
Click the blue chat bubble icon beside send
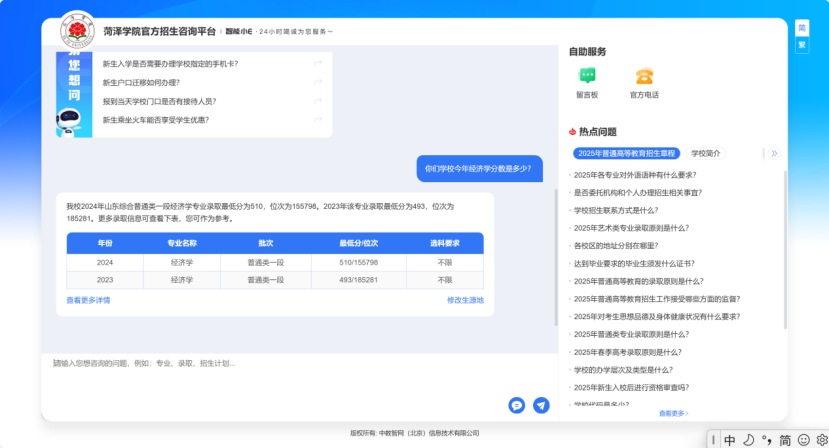tap(517, 405)
